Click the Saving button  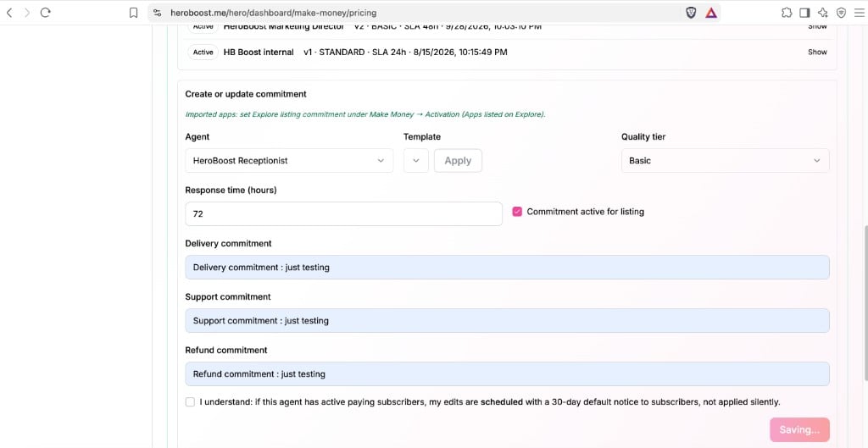[x=799, y=429]
